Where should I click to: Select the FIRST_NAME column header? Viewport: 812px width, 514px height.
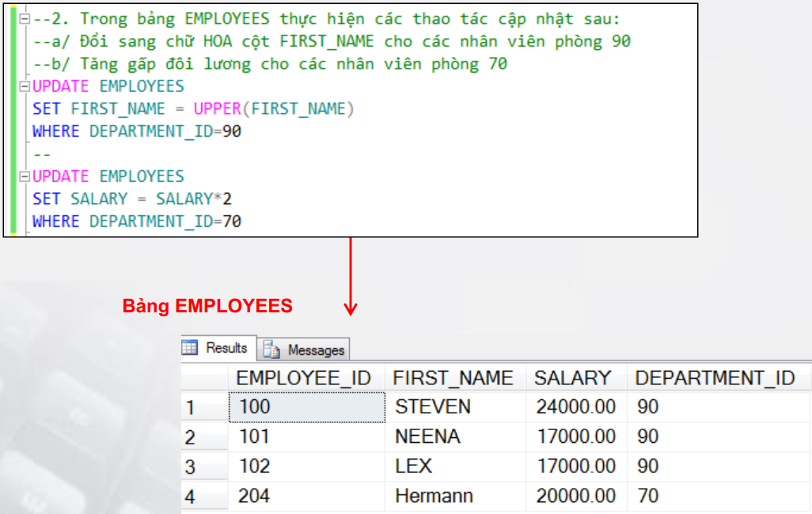[x=453, y=378]
